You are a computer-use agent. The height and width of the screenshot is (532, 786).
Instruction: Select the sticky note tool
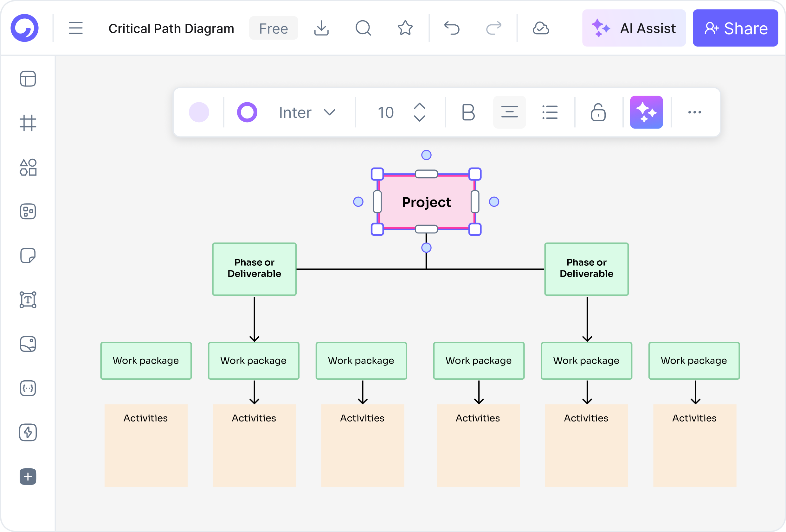[28, 256]
